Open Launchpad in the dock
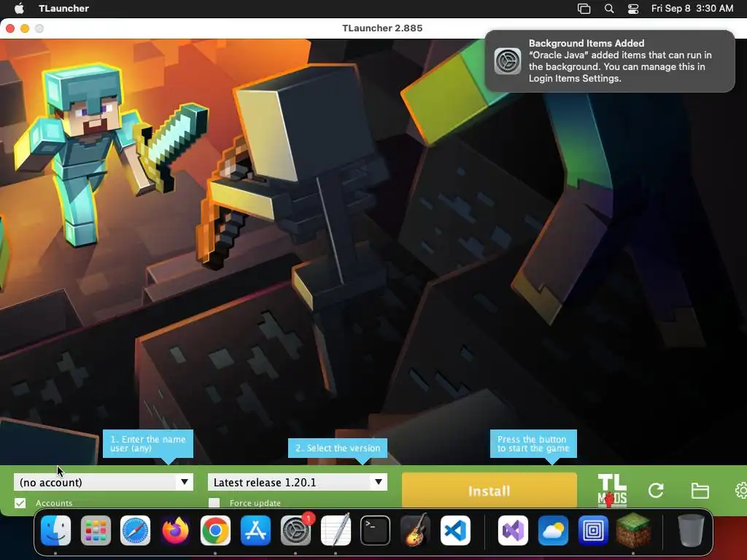 [x=96, y=531]
